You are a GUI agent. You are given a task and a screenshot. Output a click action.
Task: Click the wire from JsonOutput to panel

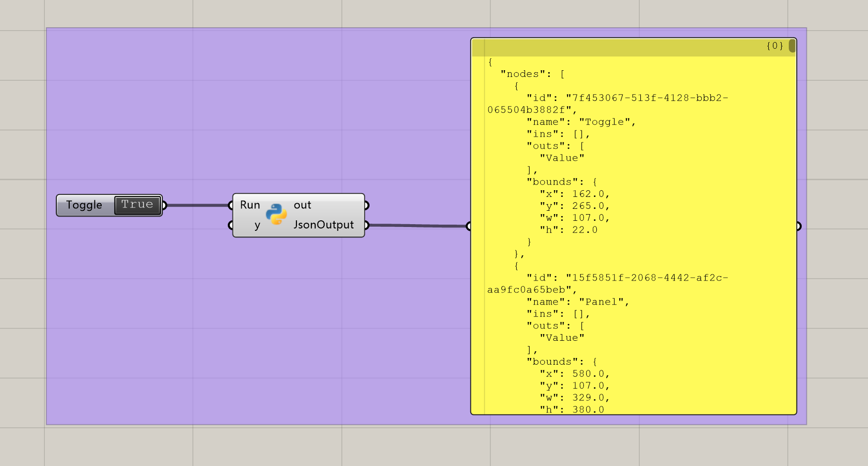click(417, 226)
